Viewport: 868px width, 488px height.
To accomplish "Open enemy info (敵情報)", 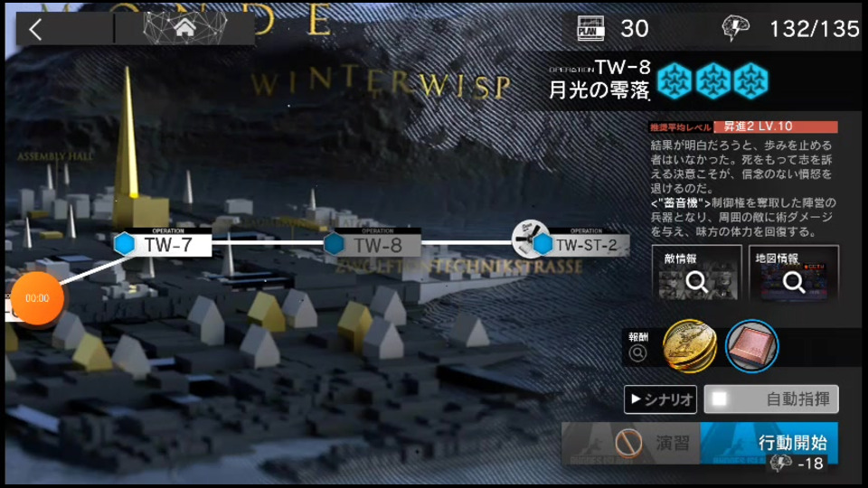I will 696,273.
